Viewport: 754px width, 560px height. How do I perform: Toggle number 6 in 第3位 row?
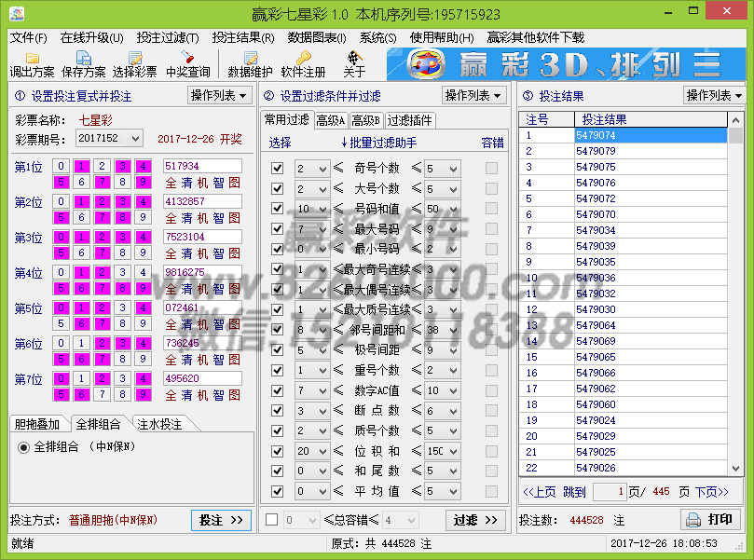[82, 253]
